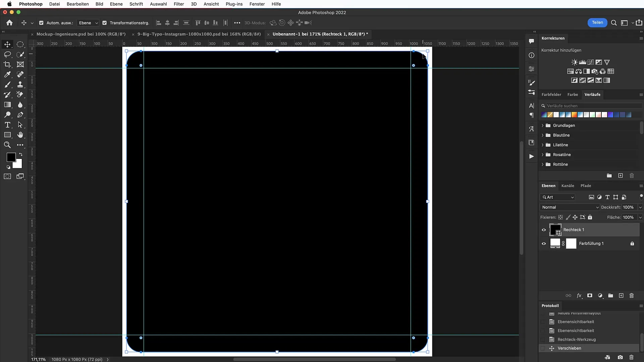Delete layer with Ebenen trash icon
The width and height of the screenshot is (644, 362).
[632, 296]
